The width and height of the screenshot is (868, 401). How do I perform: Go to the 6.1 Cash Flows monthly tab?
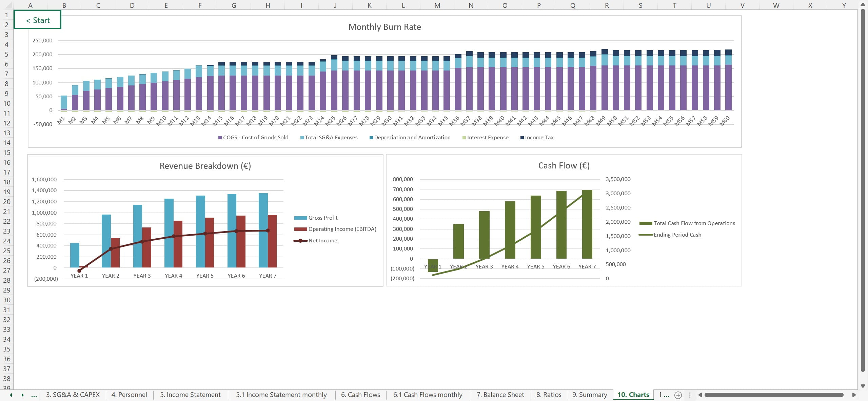tap(428, 395)
